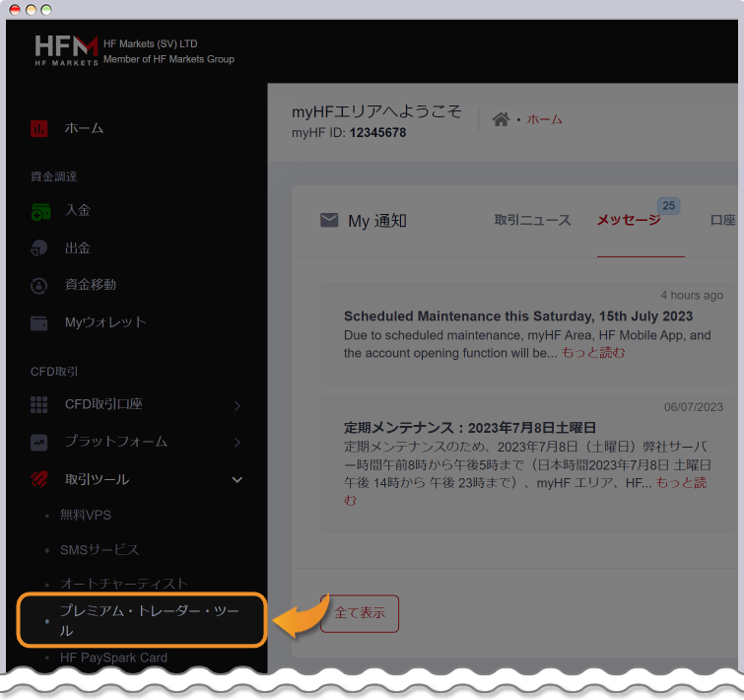Click the 全て表示 button

(x=360, y=613)
